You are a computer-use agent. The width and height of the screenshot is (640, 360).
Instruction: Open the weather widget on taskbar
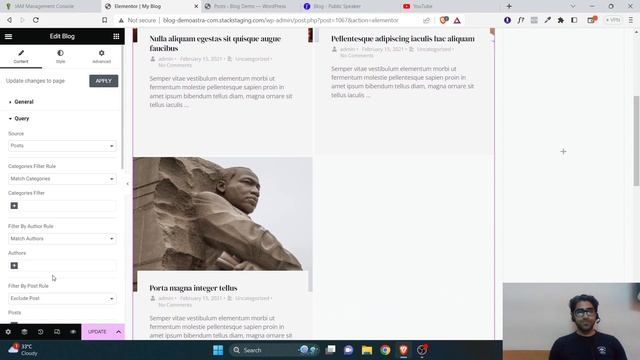(23, 350)
